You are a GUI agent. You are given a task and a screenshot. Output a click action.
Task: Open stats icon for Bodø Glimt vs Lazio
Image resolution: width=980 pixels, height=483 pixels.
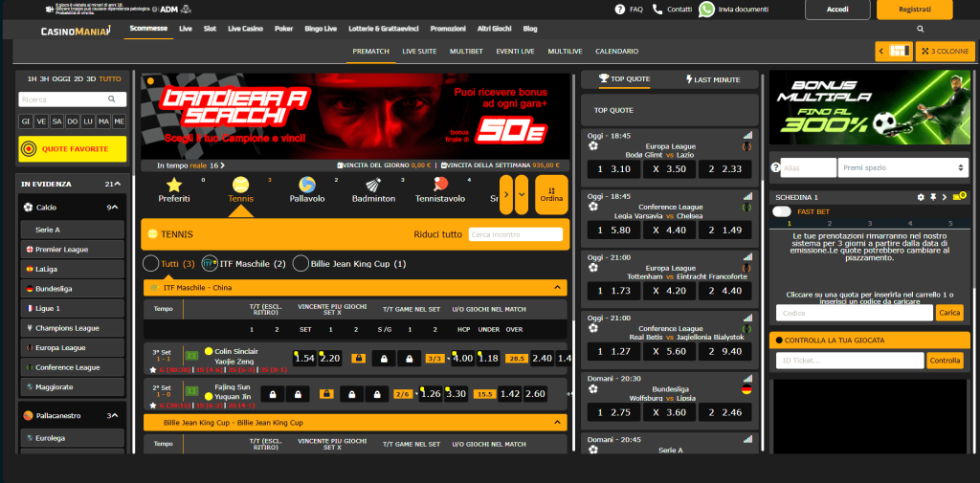click(747, 135)
